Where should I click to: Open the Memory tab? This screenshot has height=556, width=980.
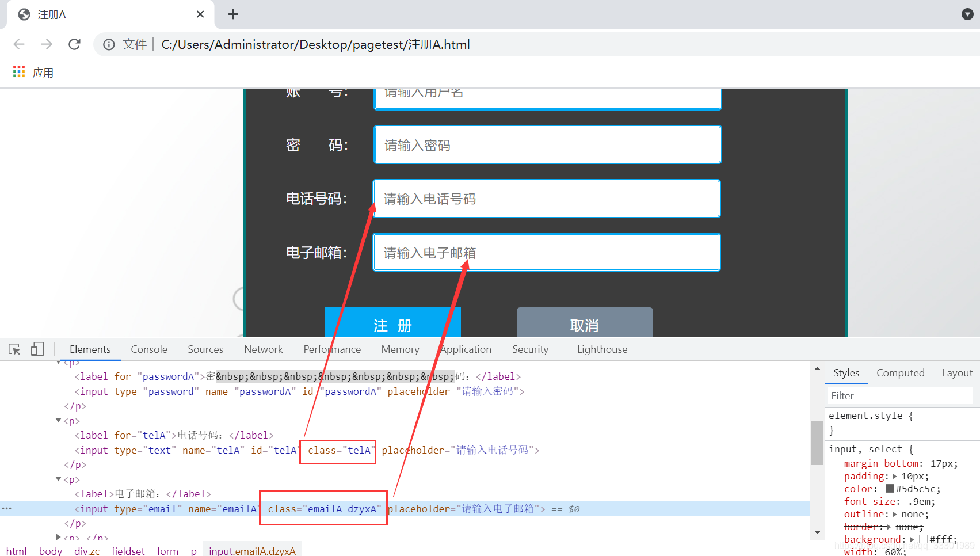click(x=400, y=349)
